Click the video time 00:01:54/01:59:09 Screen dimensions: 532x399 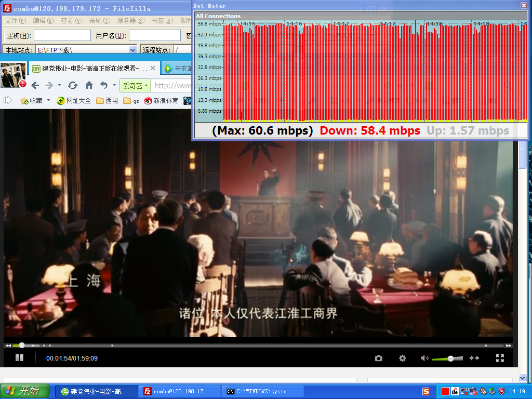click(x=72, y=358)
